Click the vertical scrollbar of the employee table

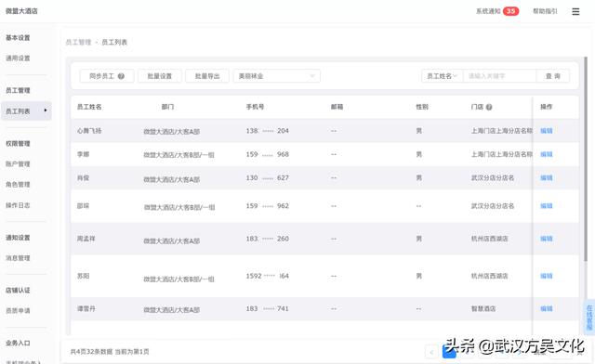(586, 159)
